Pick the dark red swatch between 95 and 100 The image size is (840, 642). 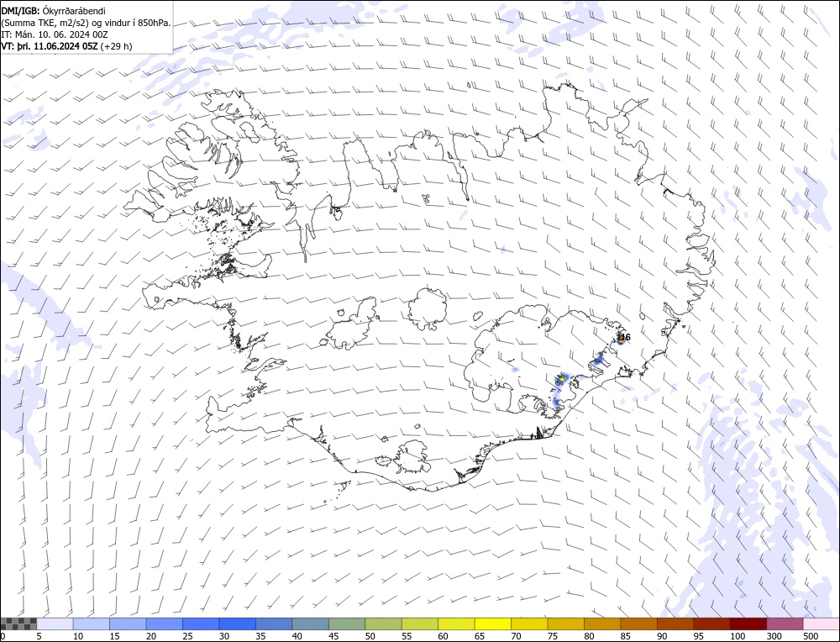[x=711, y=624]
